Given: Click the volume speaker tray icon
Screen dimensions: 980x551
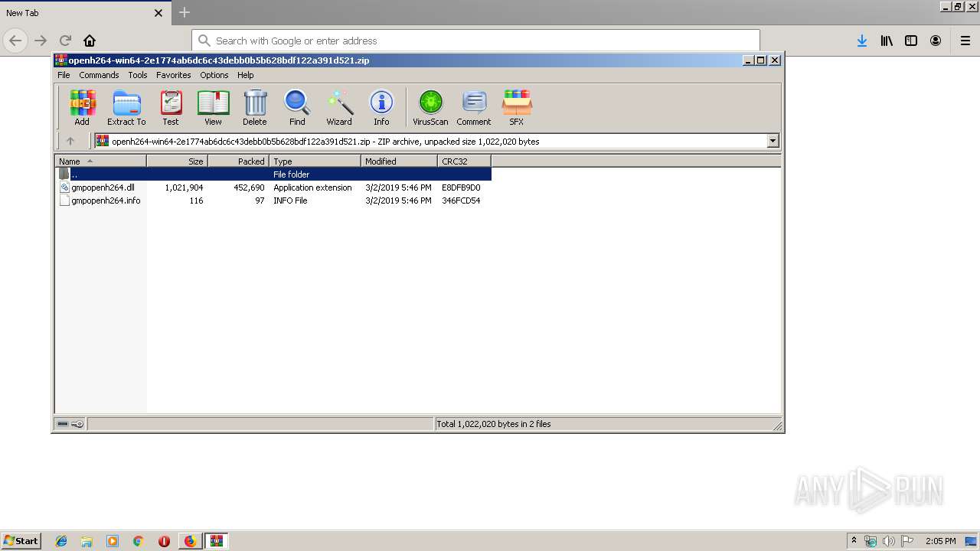Looking at the screenshot, I should (x=889, y=541).
